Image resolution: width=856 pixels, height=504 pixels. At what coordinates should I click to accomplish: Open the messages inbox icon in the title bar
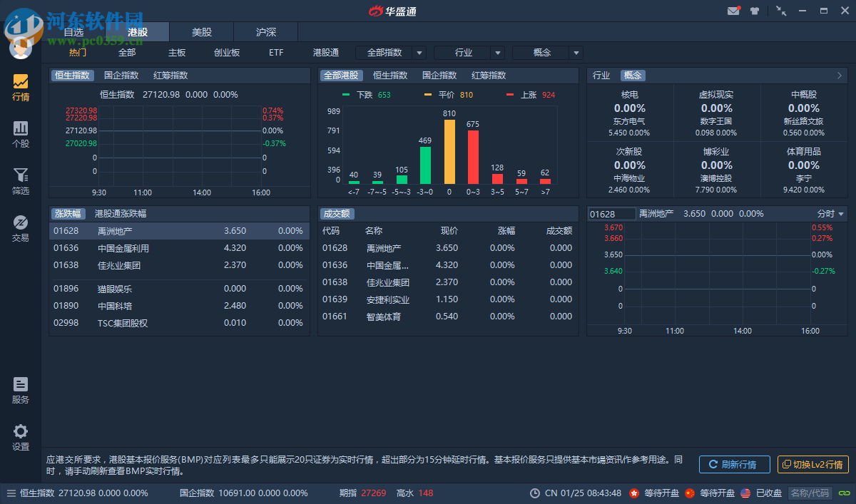coord(733,11)
